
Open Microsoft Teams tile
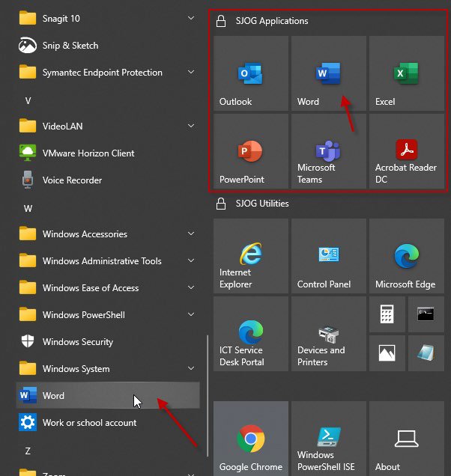(329, 151)
